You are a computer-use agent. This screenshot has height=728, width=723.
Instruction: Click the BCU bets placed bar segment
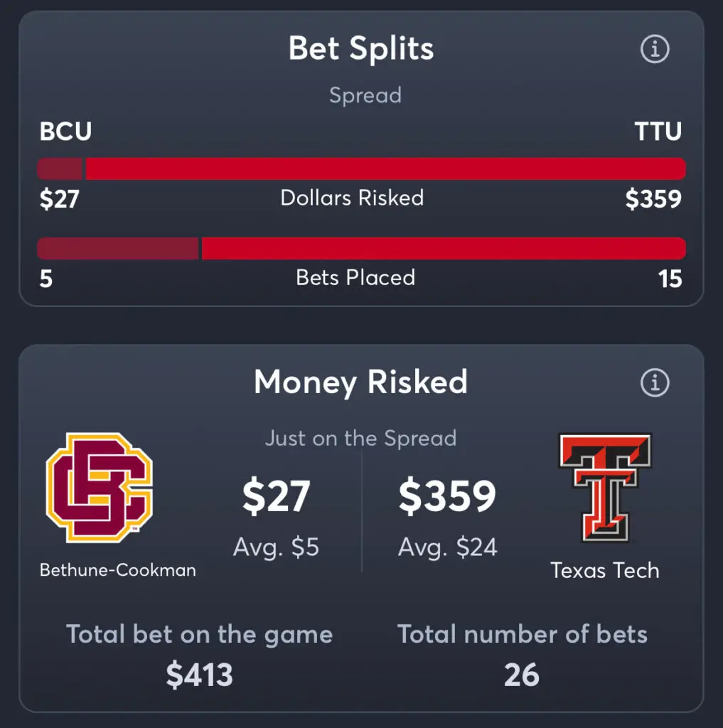pyautogui.click(x=117, y=248)
